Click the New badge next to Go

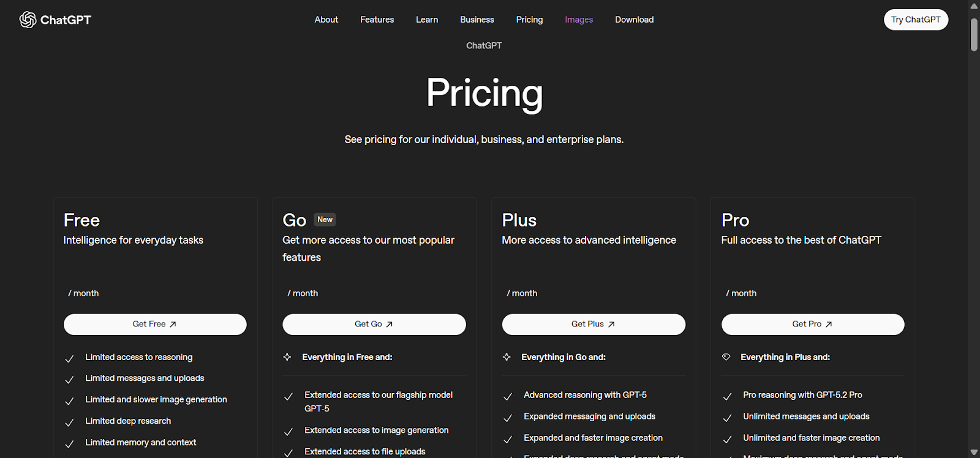tap(325, 220)
